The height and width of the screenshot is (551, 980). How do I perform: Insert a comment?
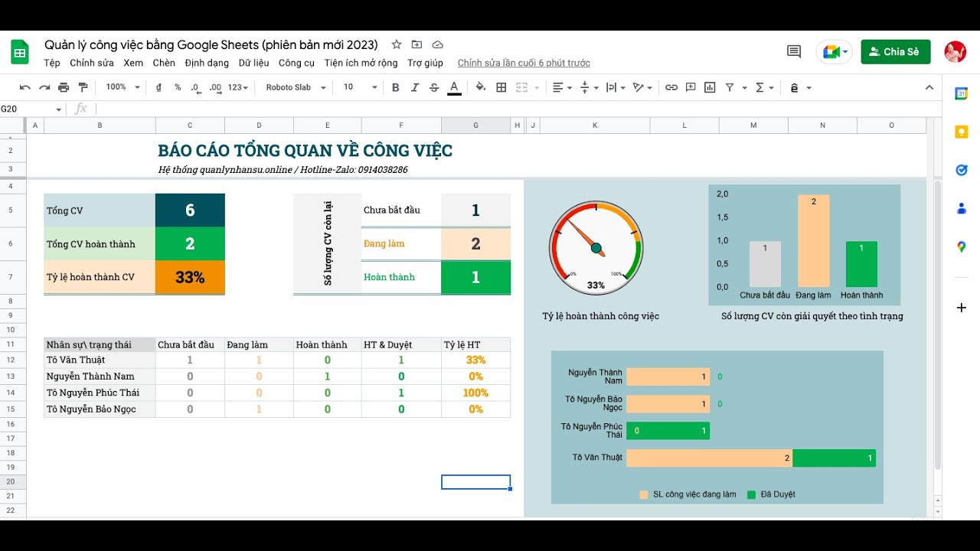point(691,87)
